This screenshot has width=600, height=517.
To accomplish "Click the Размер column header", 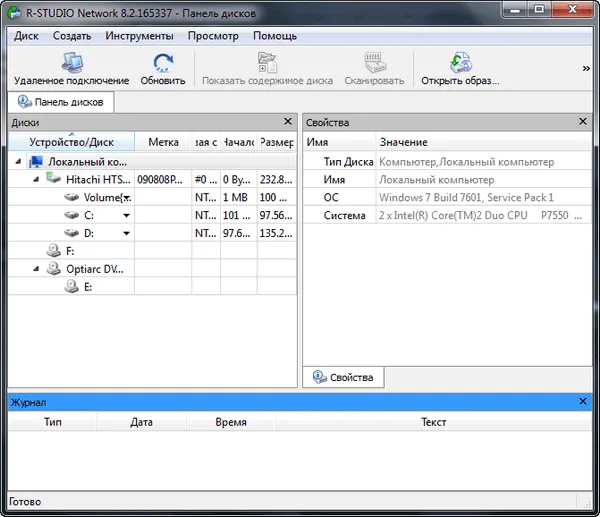I will pos(277,142).
